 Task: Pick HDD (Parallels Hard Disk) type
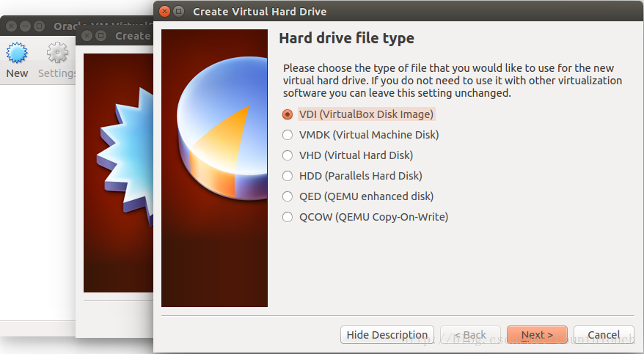pos(288,176)
